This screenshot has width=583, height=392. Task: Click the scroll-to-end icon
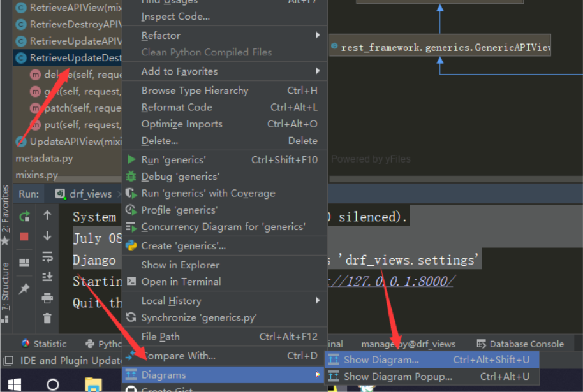(47, 277)
